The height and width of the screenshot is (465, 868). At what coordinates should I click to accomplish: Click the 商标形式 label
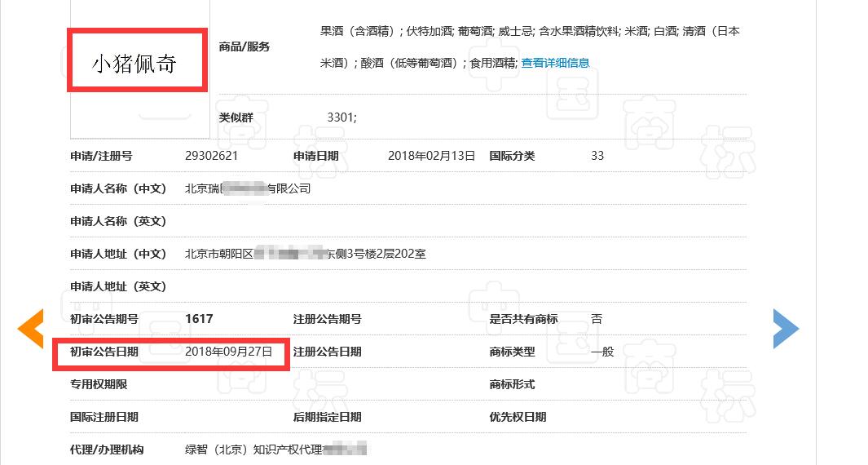pos(512,384)
